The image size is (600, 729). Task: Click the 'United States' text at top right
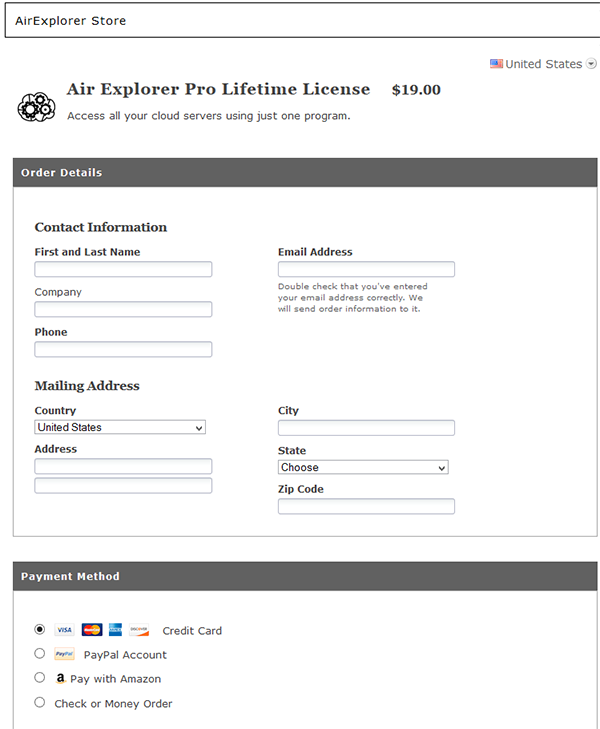(x=543, y=64)
